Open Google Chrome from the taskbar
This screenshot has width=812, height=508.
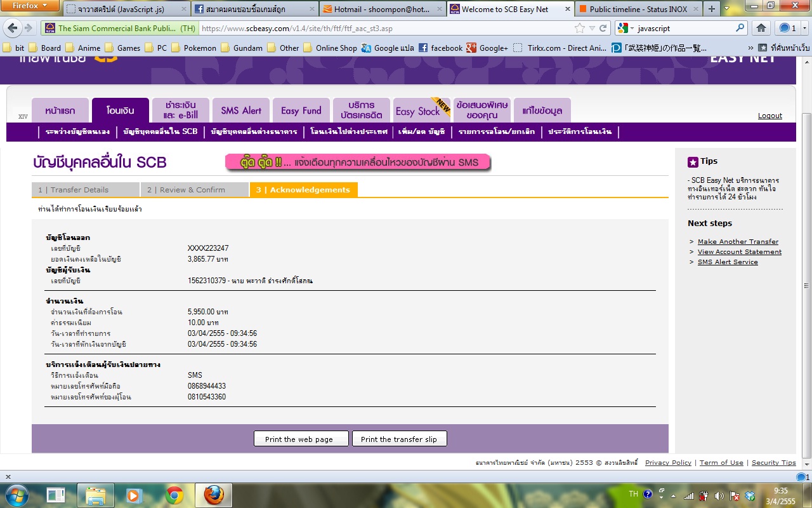tap(174, 495)
